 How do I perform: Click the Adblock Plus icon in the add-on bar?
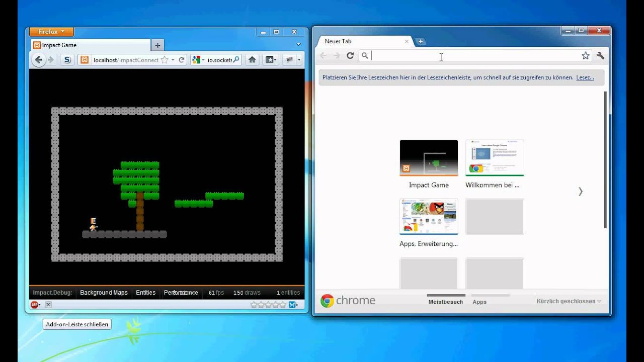[x=35, y=305]
